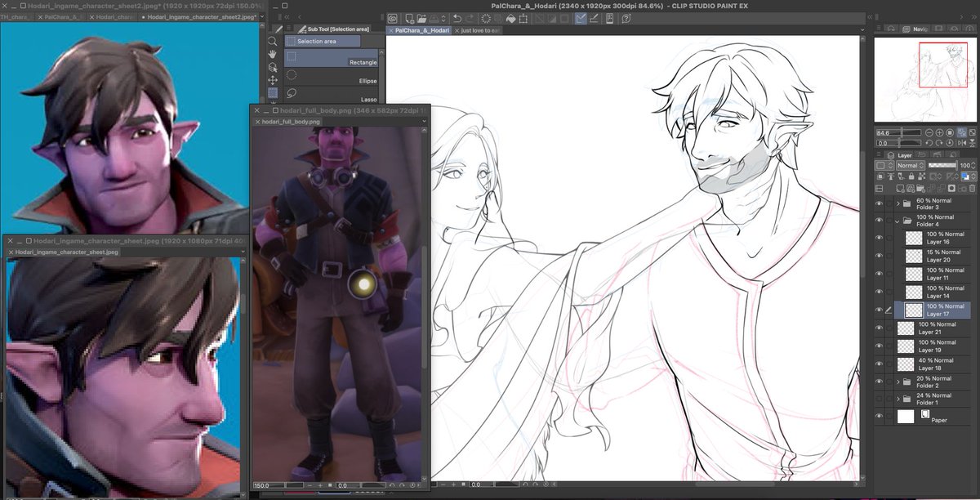This screenshot has height=500, width=980.
Task: Click the Lock layer padlock icon
Action: point(911,176)
